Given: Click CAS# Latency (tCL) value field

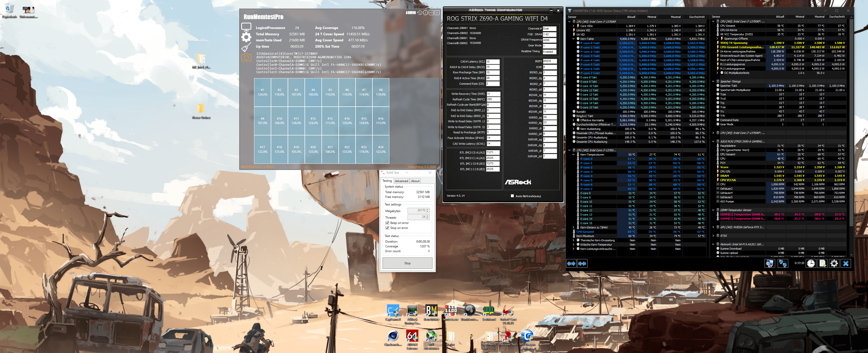Looking at the screenshot, I should point(493,62).
